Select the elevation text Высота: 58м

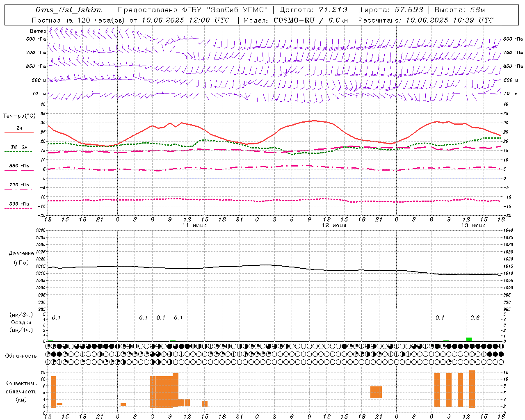[x=459, y=10]
